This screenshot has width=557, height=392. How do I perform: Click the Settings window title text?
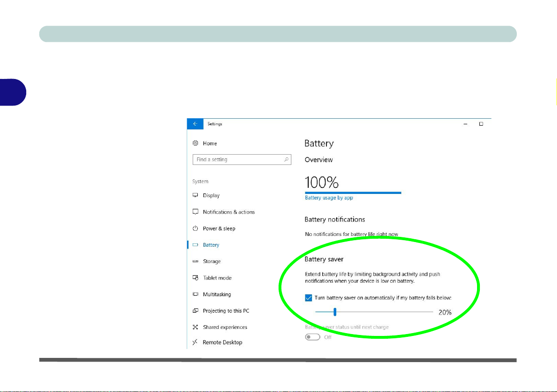click(x=215, y=124)
